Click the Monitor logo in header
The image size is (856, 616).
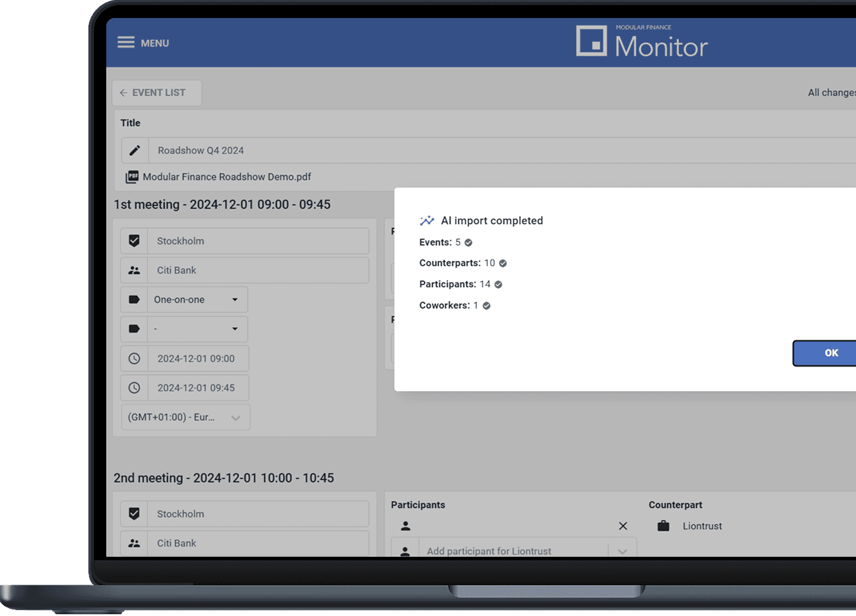click(642, 41)
